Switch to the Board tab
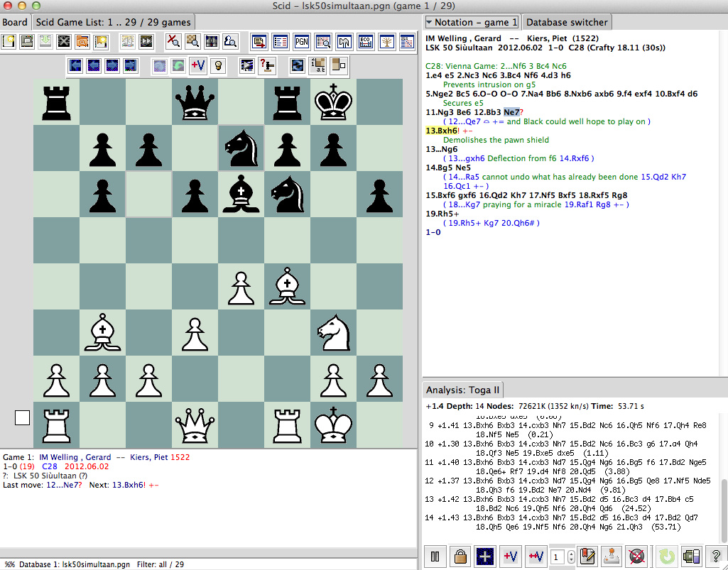 (14, 22)
